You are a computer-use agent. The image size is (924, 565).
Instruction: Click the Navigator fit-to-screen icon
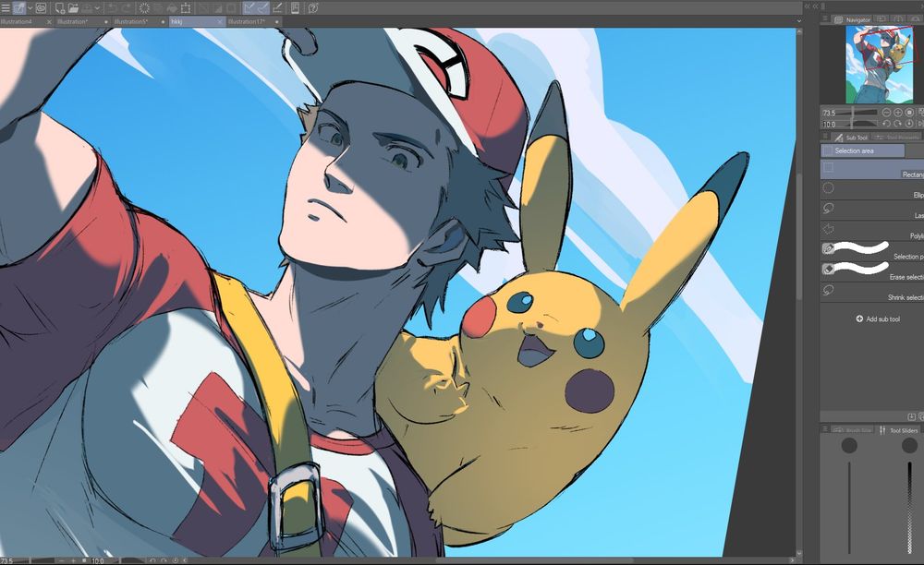908,113
